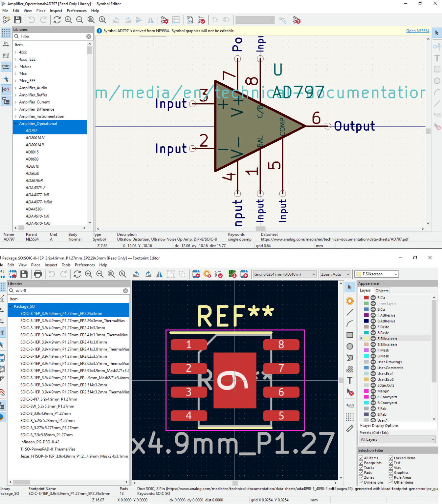Toggle Locked items in the Selection Filter
442x504 pixels.
391,458
